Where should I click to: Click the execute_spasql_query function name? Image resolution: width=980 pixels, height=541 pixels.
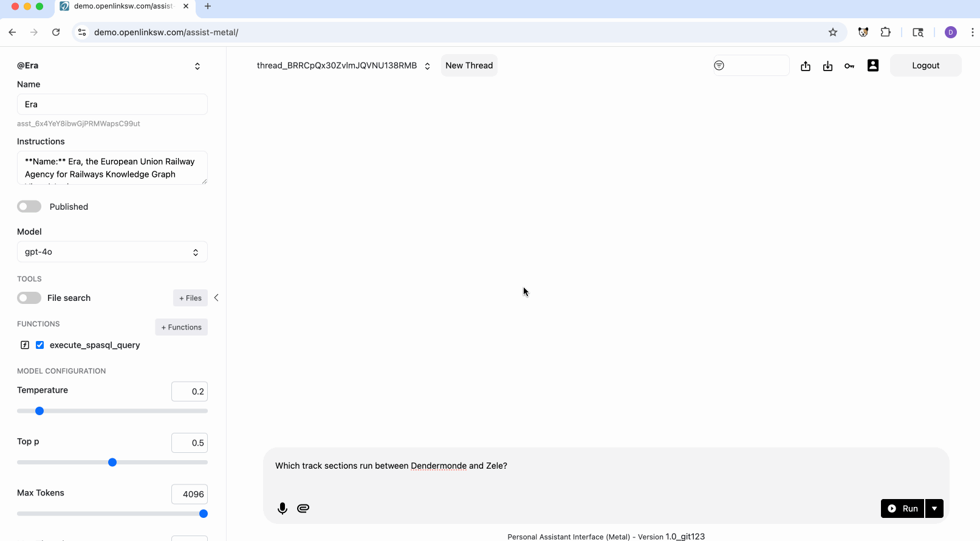95,345
